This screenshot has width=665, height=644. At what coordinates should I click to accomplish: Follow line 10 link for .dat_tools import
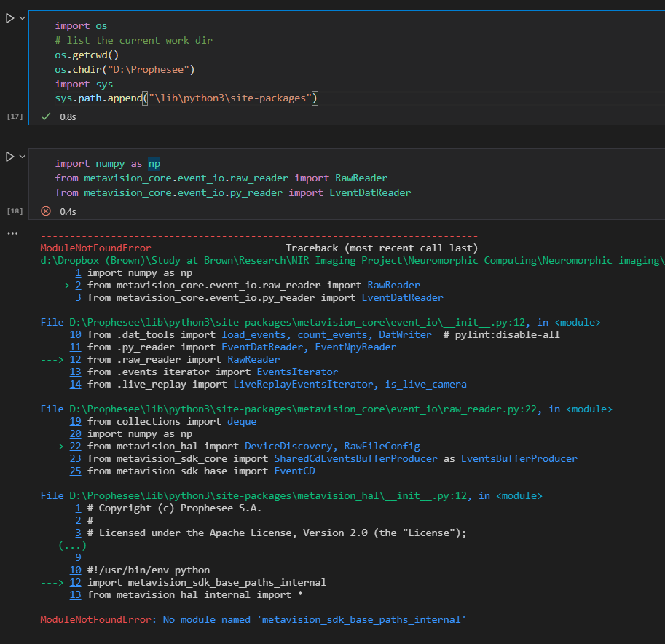(x=76, y=334)
